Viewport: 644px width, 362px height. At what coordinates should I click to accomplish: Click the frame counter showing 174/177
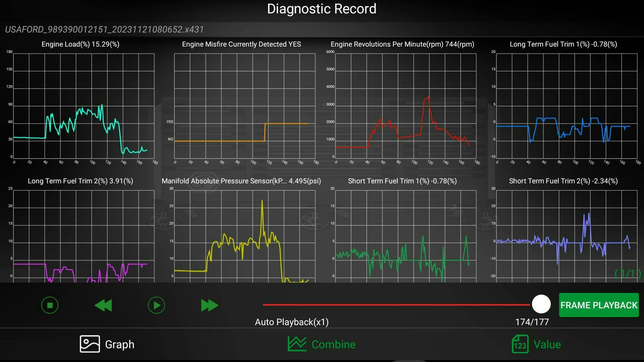(532, 322)
